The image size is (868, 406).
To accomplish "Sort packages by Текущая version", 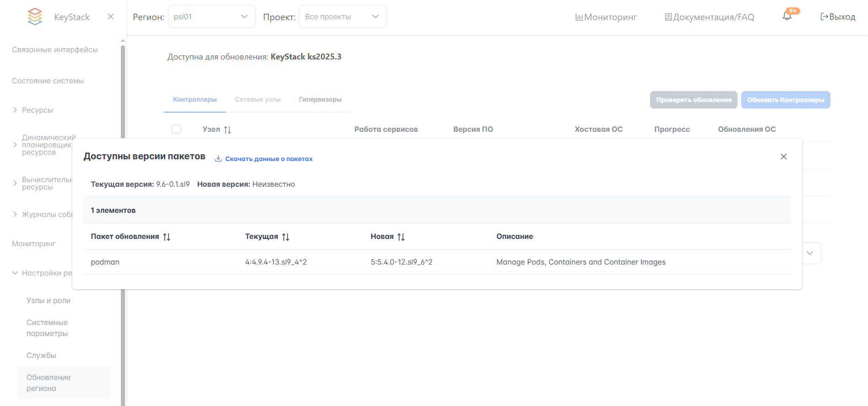I will pos(286,237).
